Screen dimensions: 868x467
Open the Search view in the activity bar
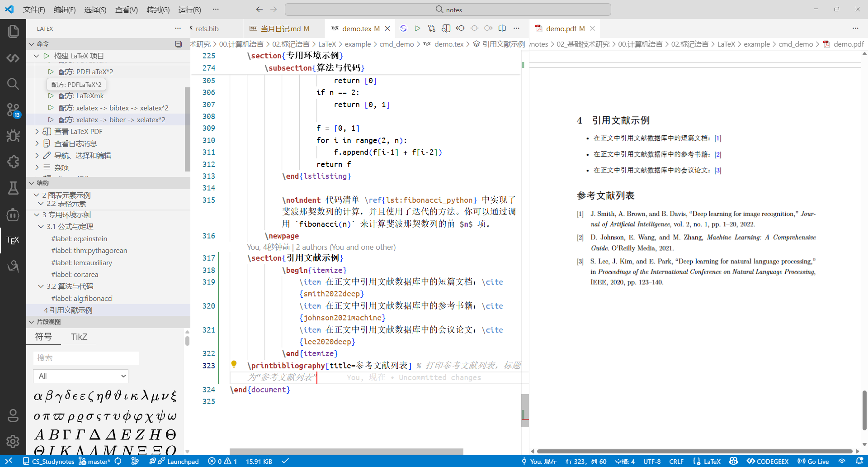(x=13, y=84)
